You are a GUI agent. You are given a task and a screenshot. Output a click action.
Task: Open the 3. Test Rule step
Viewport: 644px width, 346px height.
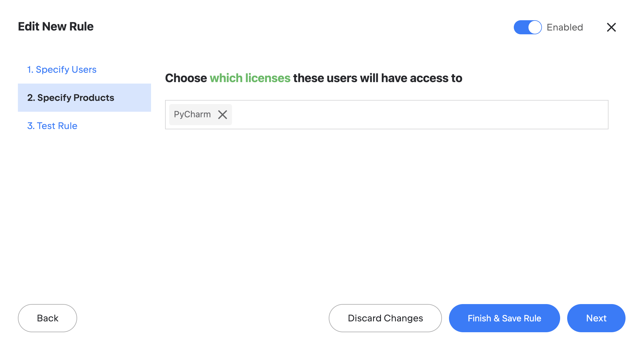(52, 126)
